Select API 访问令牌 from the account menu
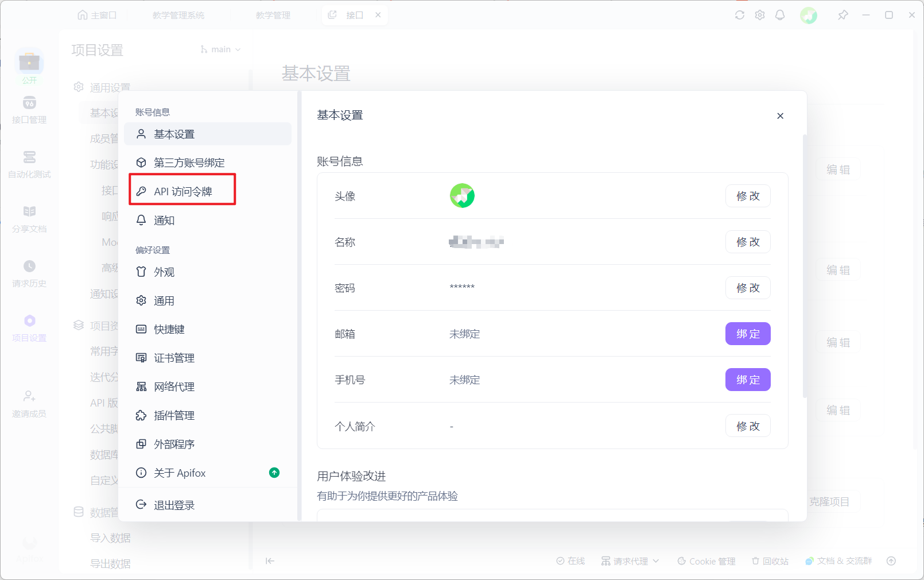Screen dimensions: 924x580 point(182,191)
